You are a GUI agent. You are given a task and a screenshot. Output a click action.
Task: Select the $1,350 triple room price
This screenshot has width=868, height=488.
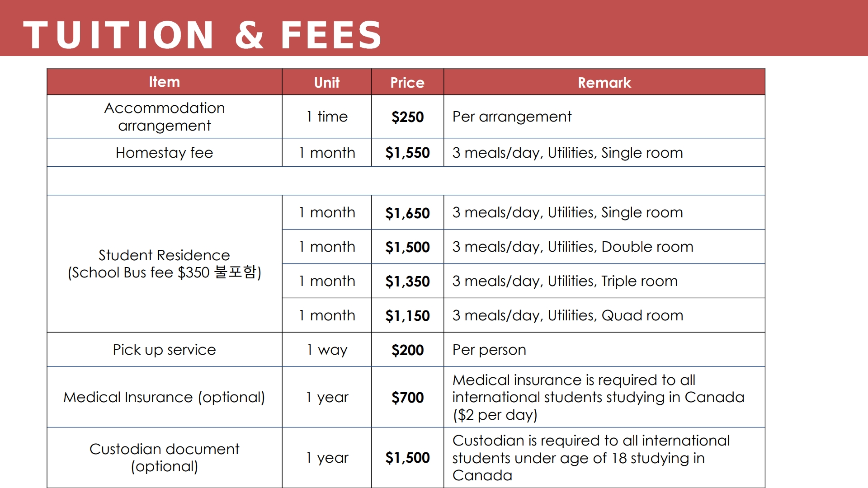click(x=407, y=281)
